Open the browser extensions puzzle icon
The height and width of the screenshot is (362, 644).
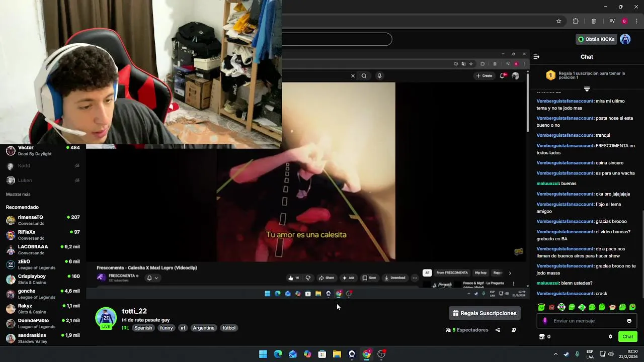(576, 21)
